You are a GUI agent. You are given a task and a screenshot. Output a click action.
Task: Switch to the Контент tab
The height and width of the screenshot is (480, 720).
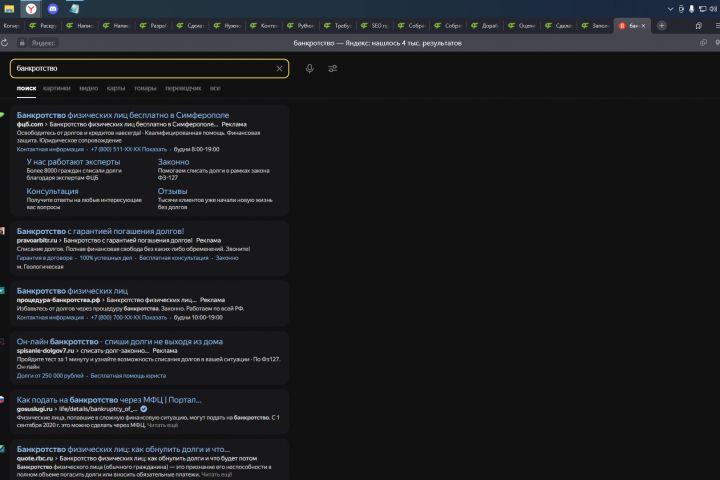[264, 26]
